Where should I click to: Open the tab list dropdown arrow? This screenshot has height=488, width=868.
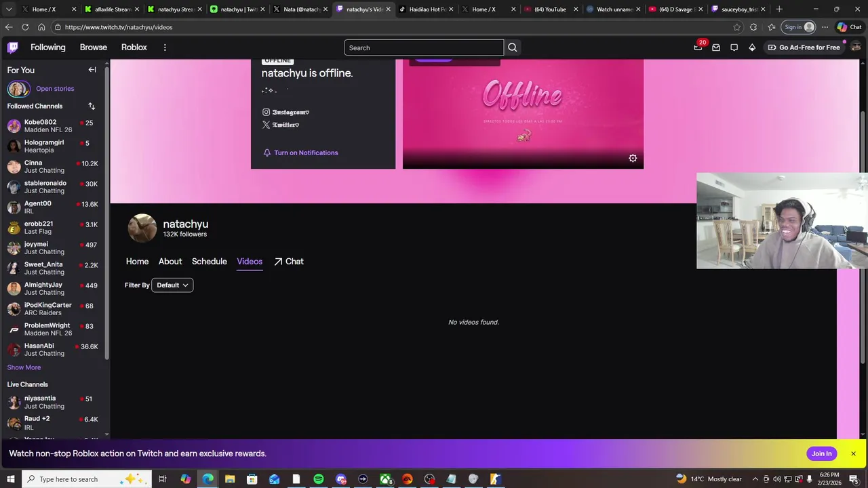coord(9,9)
